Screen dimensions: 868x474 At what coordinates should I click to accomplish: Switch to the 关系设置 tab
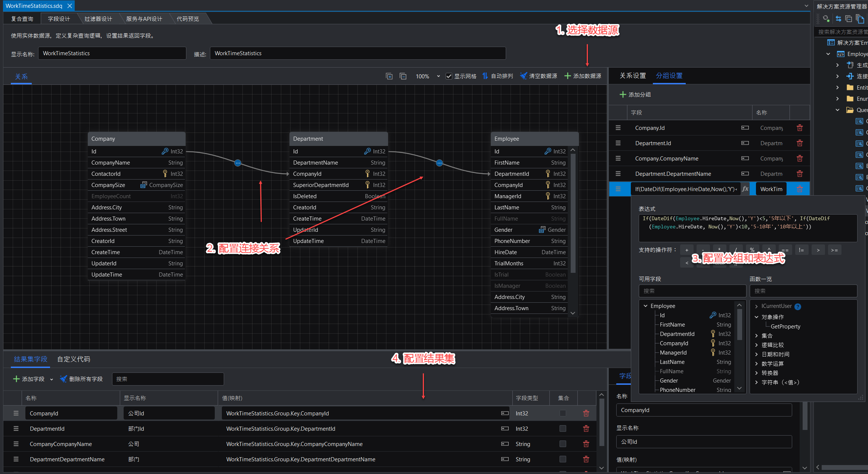(633, 76)
